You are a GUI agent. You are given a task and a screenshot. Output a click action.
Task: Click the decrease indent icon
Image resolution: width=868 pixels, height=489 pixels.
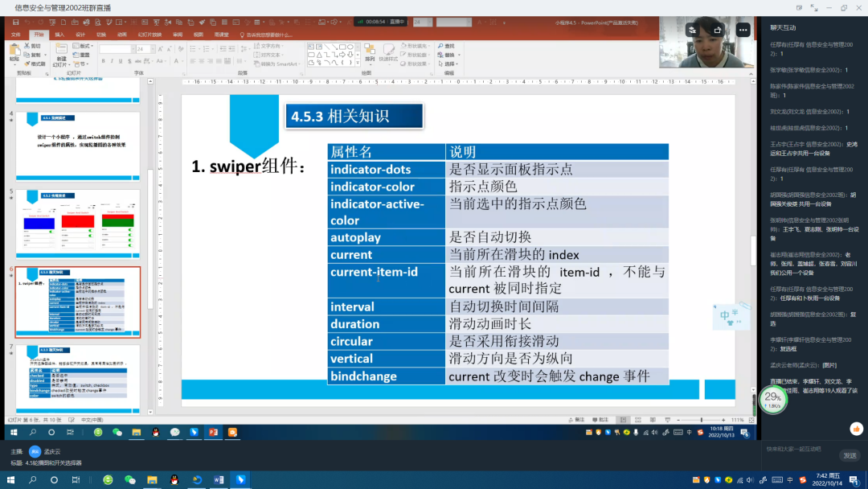coord(223,49)
